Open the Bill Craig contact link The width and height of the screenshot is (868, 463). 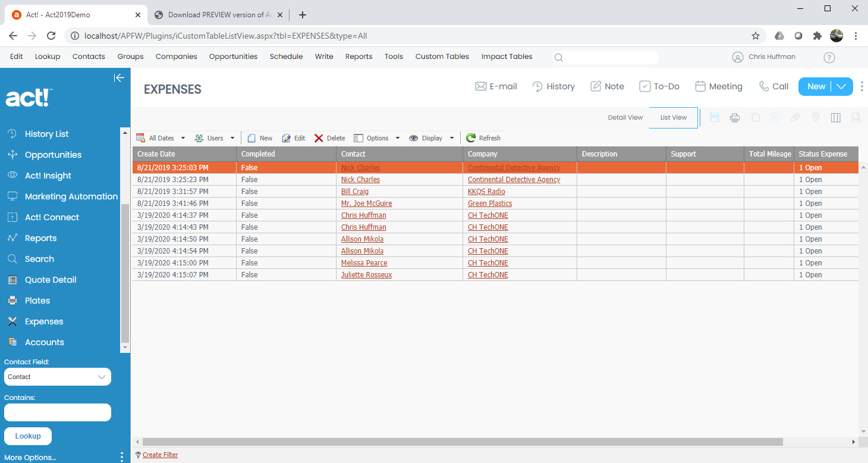coord(355,192)
